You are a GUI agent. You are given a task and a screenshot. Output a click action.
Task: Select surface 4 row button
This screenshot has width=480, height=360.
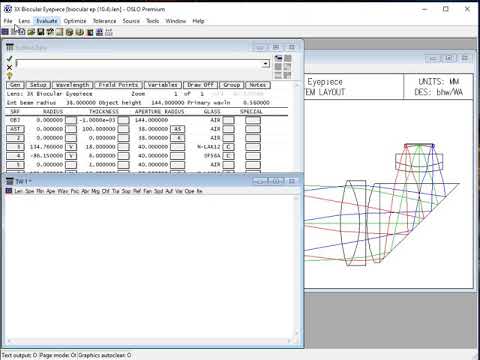coord(15,156)
